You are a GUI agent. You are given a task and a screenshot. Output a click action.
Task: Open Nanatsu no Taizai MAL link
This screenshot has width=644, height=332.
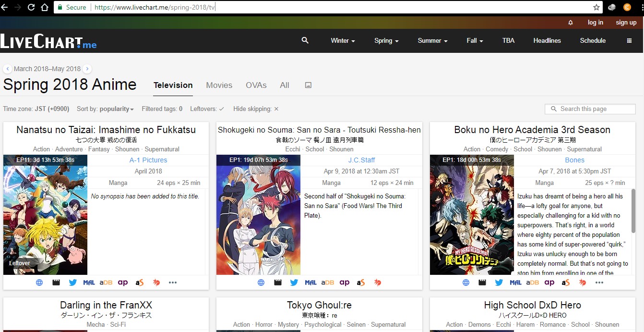[89, 283]
